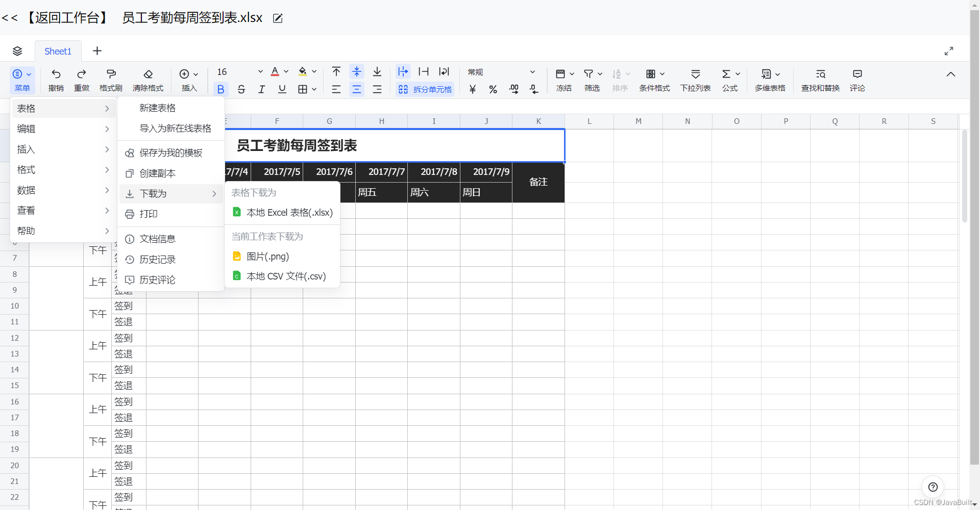Toggle center horizontal alignment

tap(357, 89)
